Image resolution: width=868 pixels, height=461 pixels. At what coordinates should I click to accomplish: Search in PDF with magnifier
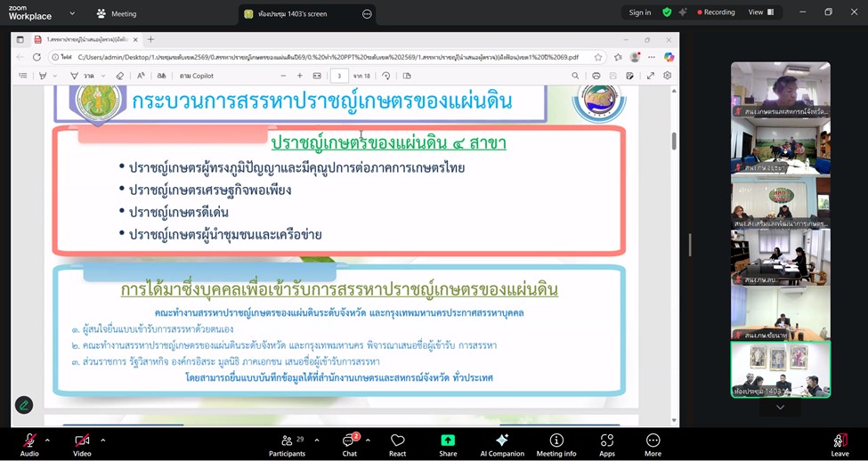[575, 76]
